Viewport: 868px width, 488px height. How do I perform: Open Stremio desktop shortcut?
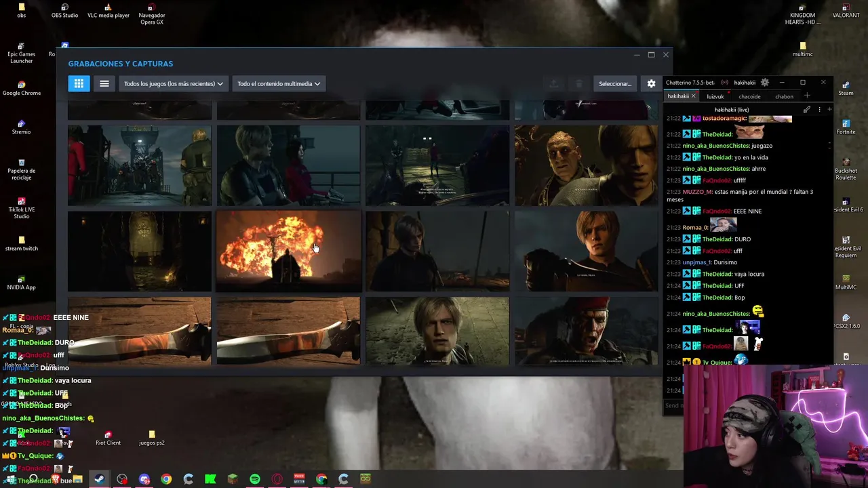(x=22, y=127)
